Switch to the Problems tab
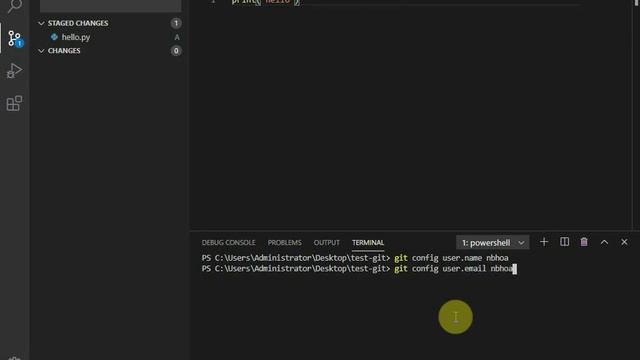Screen dimensions: 640x360 [284, 242]
